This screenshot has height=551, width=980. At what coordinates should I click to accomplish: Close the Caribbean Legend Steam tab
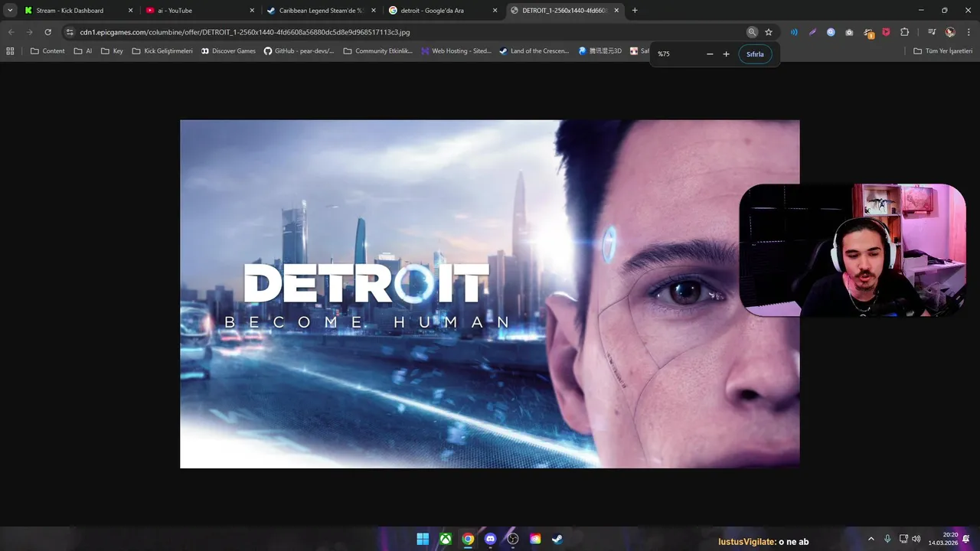click(x=373, y=11)
